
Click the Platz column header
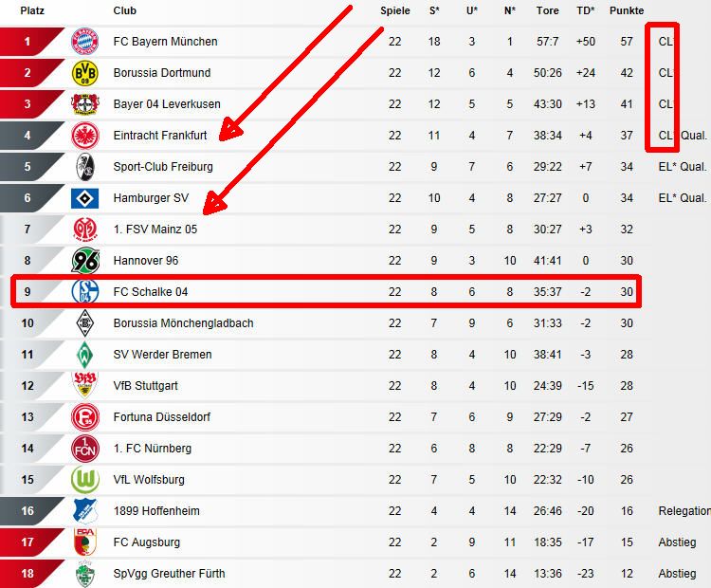tap(32, 10)
